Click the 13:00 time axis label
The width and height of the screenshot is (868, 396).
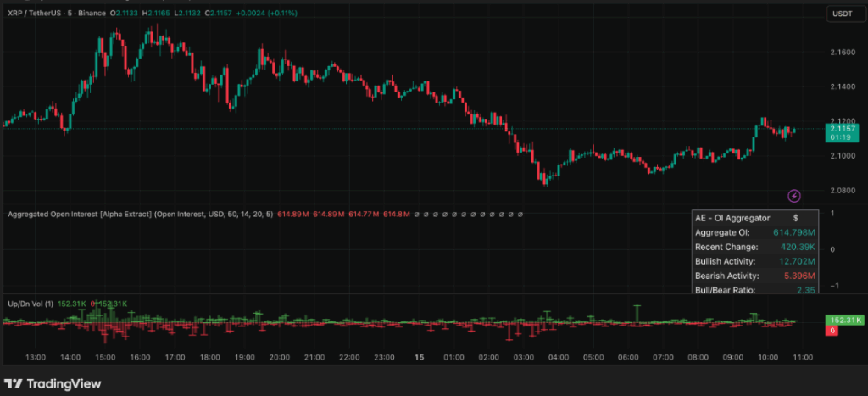click(36, 357)
